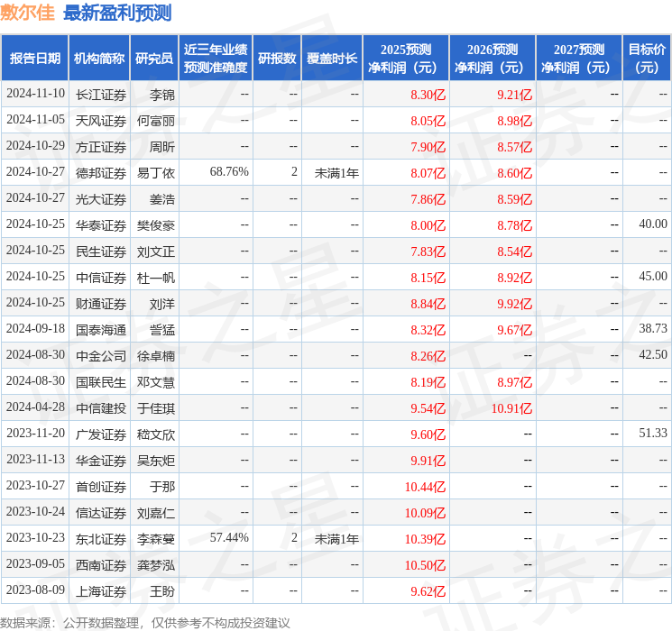Click the 10.50亿 profit forecast
Viewport: 672px width, 631px height.
[x=425, y=565]
